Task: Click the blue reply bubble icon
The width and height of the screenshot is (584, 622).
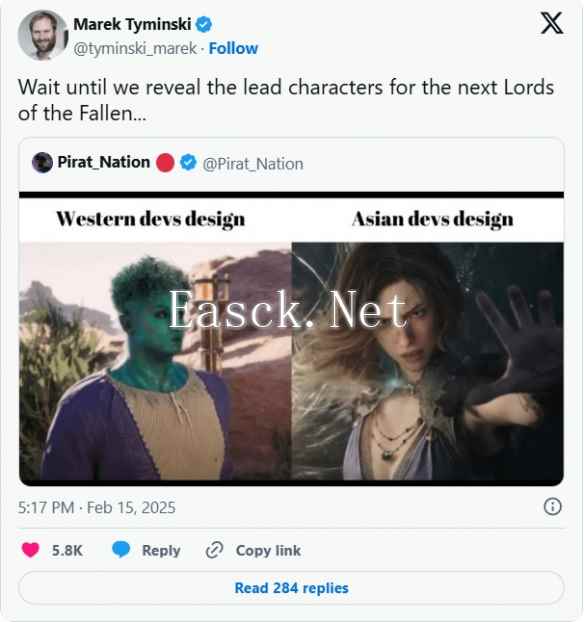Action: click(121, 549)
